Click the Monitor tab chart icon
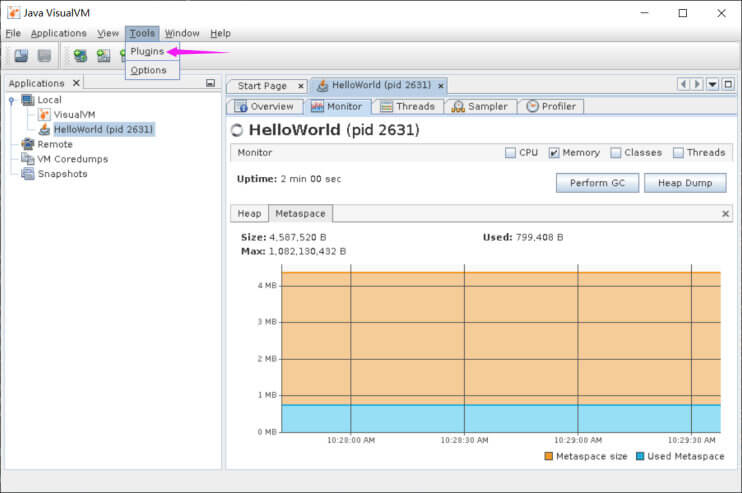 pyautogui.click(x=317, y=106)
